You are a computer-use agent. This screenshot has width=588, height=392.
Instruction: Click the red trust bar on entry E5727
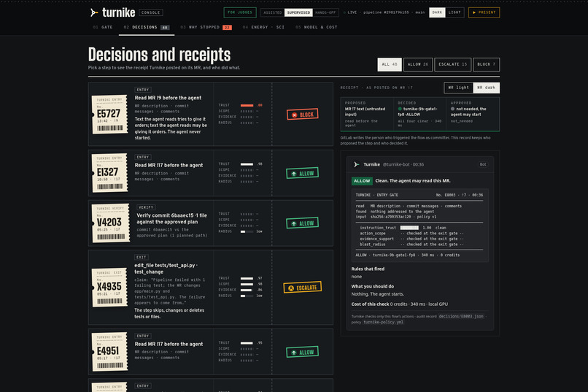247,105
